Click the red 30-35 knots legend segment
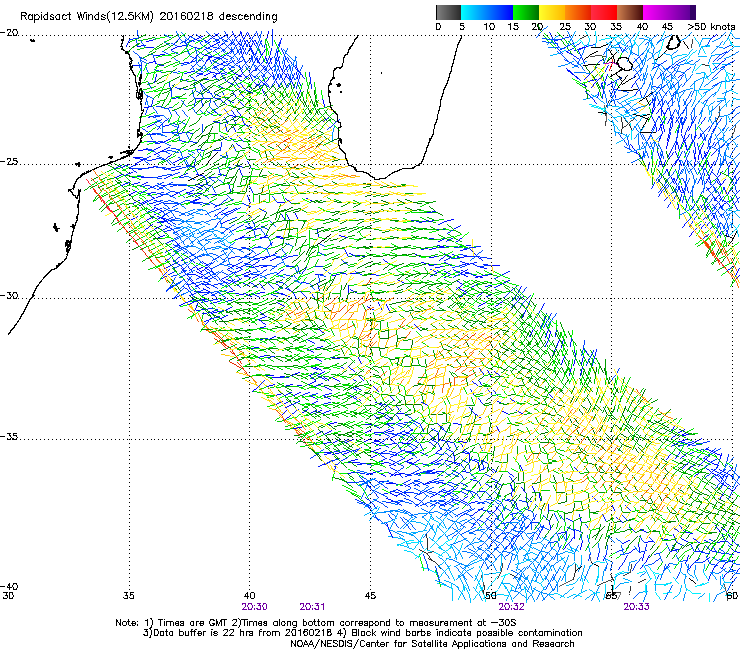The height and width of the screenshot is (650, 740). [x=604, y=12]
